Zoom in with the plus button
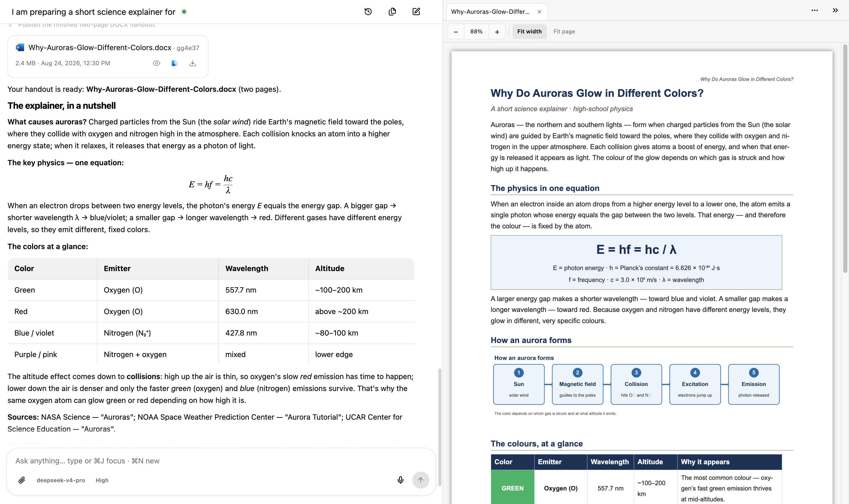Screen dimensions: 849x504 (x=497, y=32)
